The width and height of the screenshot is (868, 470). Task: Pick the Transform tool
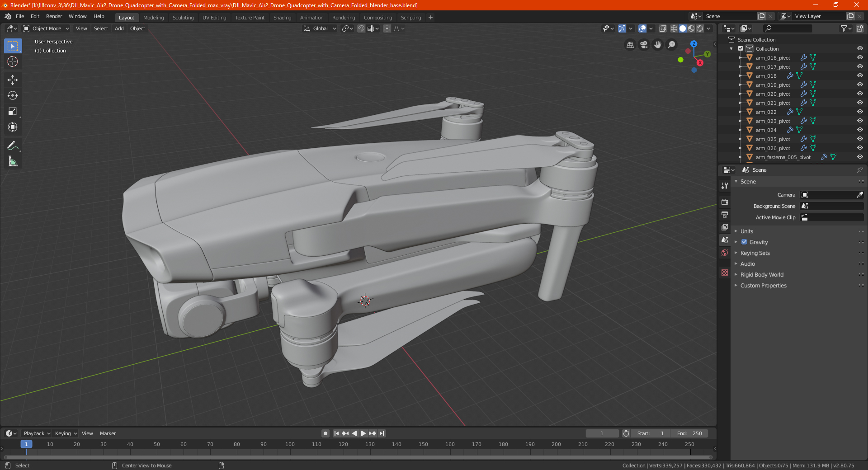[x=13, y=127]
